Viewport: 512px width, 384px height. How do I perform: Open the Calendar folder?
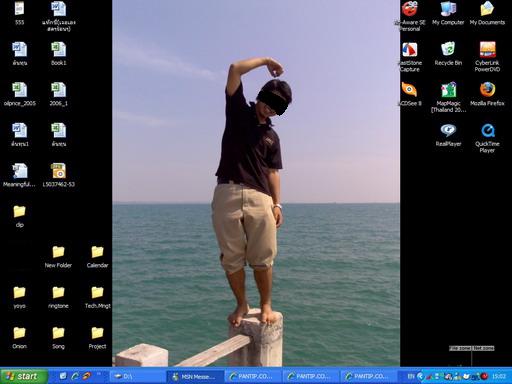pos(97,257)
